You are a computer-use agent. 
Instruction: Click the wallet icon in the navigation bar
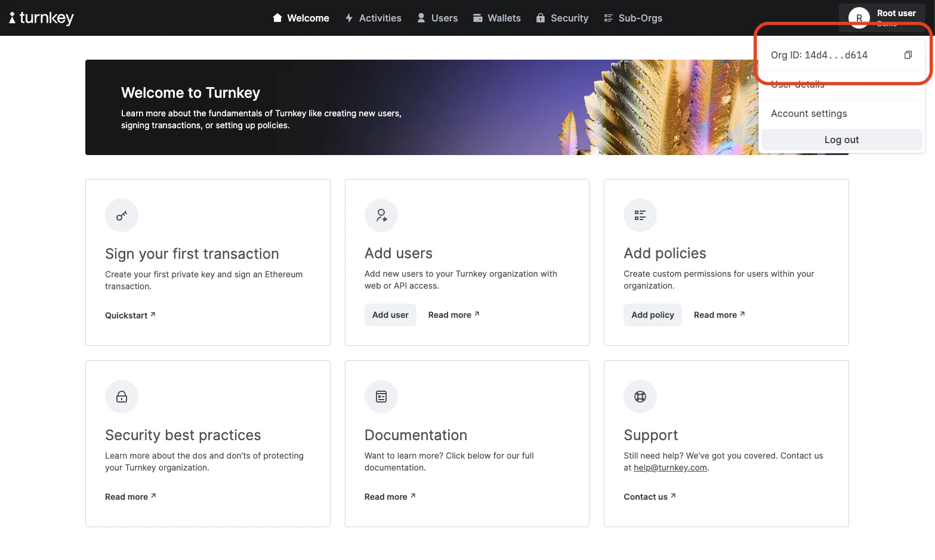click(477, 18)
